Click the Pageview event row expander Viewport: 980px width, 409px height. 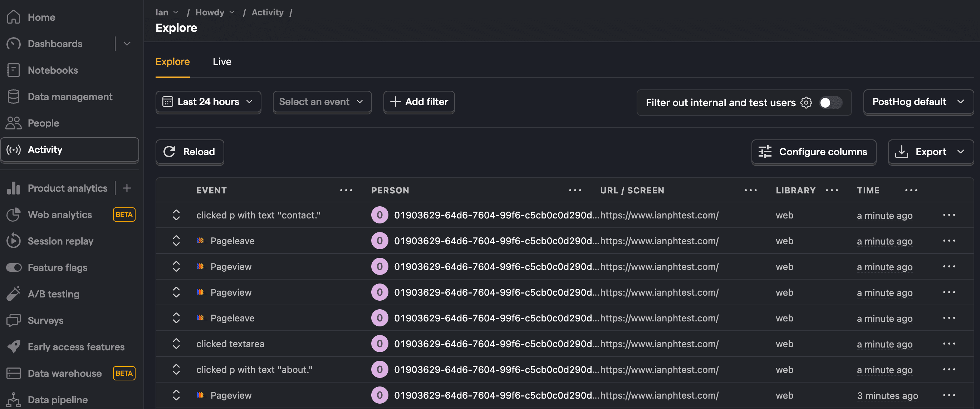click(175, 265)
